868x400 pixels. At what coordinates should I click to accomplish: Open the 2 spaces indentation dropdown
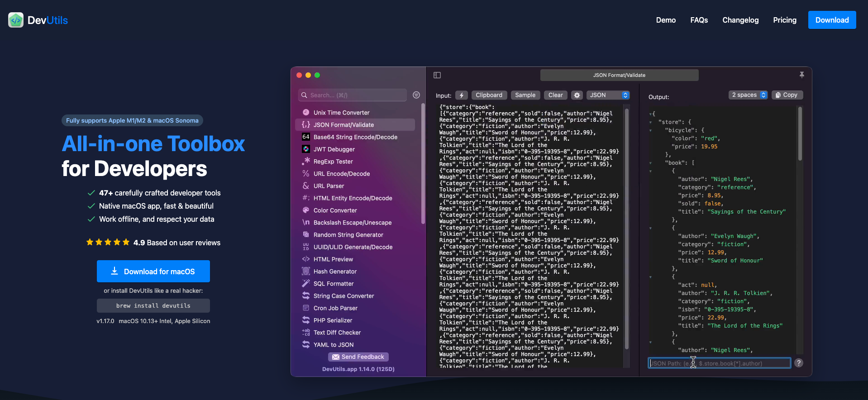pos(748,95)
